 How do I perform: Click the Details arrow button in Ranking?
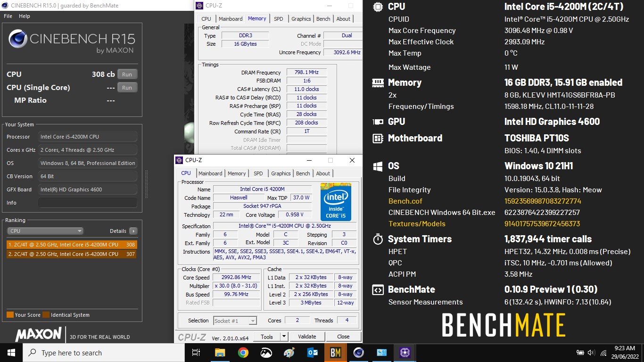(133, 231)
